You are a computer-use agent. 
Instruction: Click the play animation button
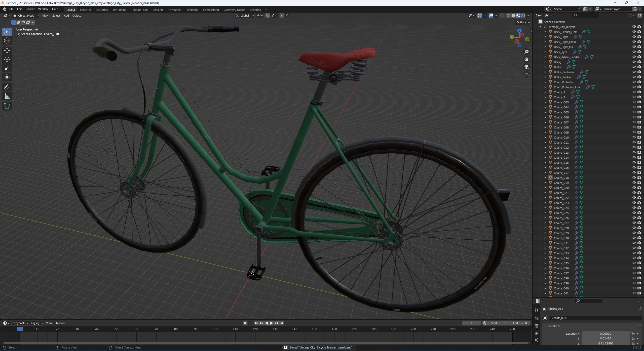point(271,323)
